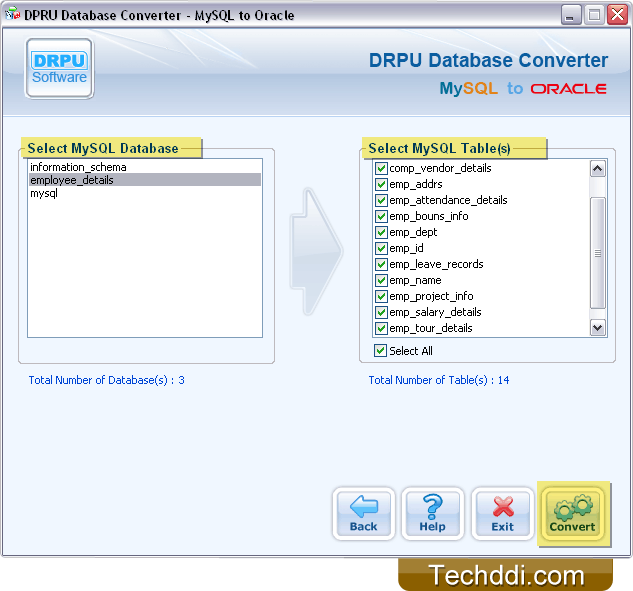Close the Database Converter window
Image resolution: width=633 pixels, height=591 pixels.
[x=618, y=15]
